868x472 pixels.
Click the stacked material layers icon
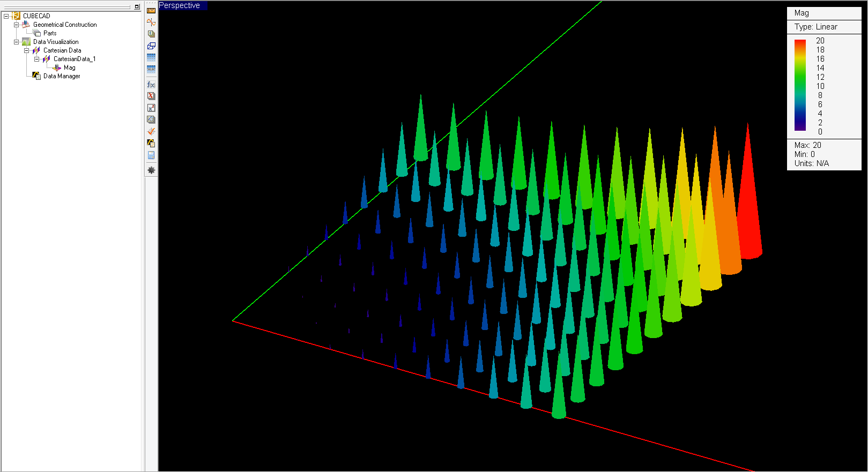coord(151,34)
